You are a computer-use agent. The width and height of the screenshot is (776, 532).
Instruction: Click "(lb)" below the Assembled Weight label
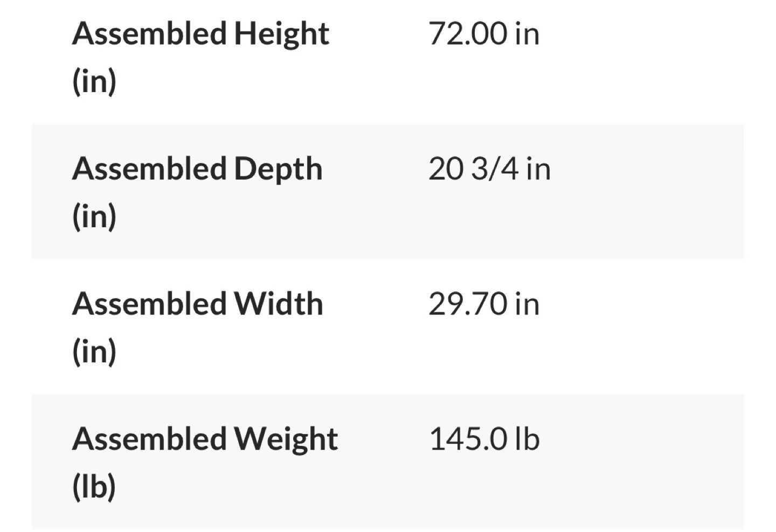94,487
